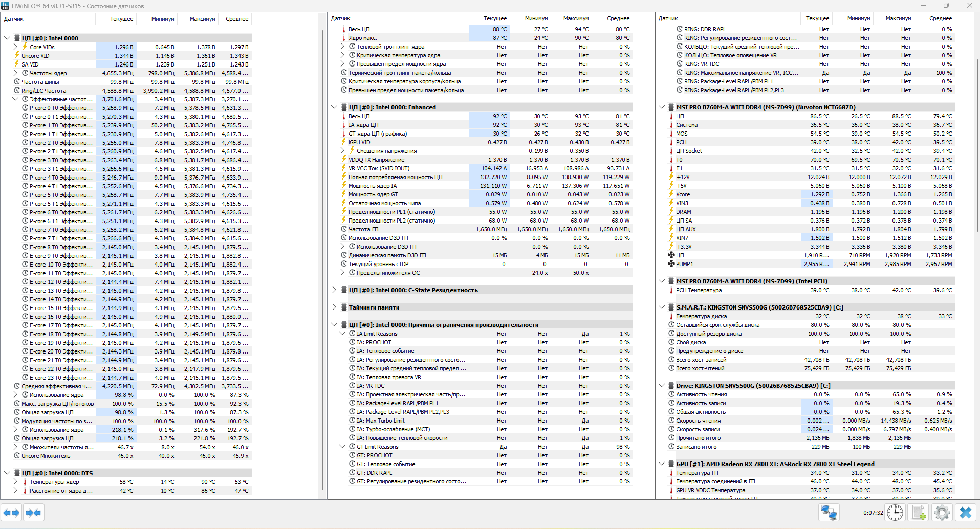
Task: Expand the Core VIDs row
Action: coord(16,47)
